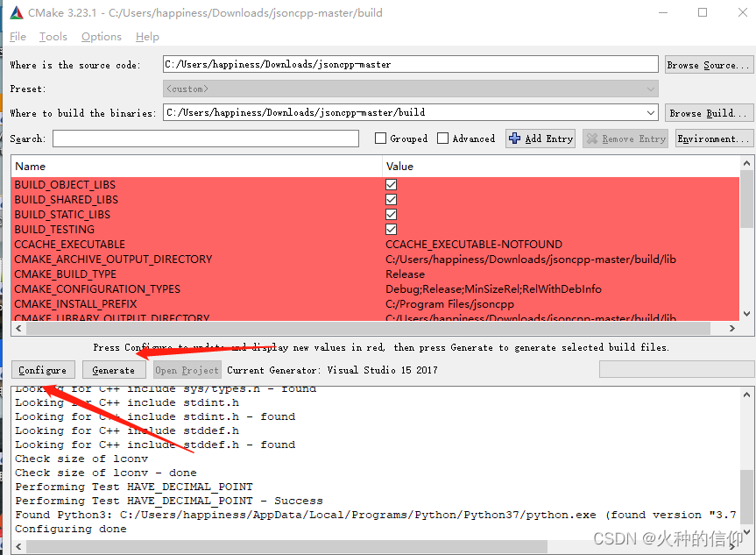Select the CMAKE_INSTALL_PREFIX entry
The height and width of the screenshot is (555, 756).
click(75, 304)
